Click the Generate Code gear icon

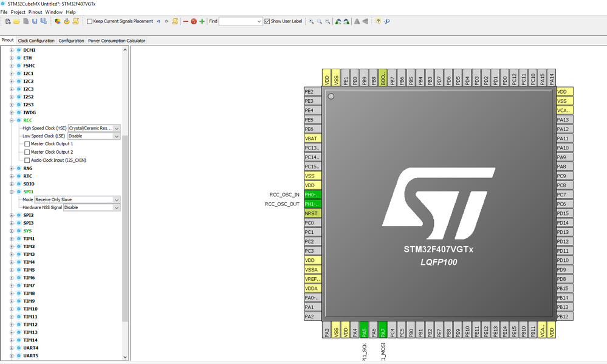click(x=67, y=21)
